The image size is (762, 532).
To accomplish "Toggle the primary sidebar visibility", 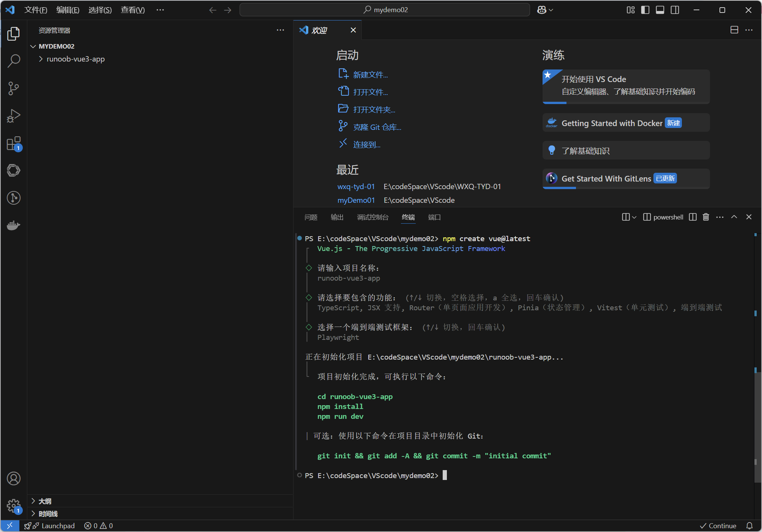I will [x=645, y=10].
